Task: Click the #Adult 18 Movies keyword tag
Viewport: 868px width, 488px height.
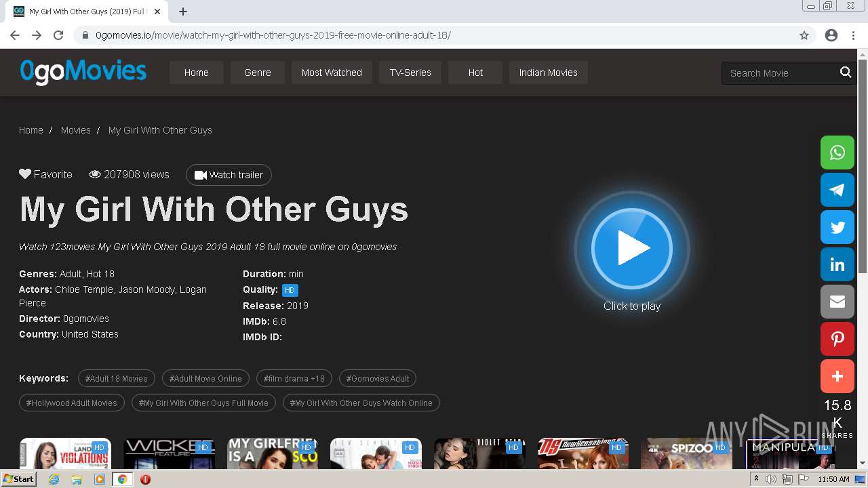Action: (x=117, y=378)
